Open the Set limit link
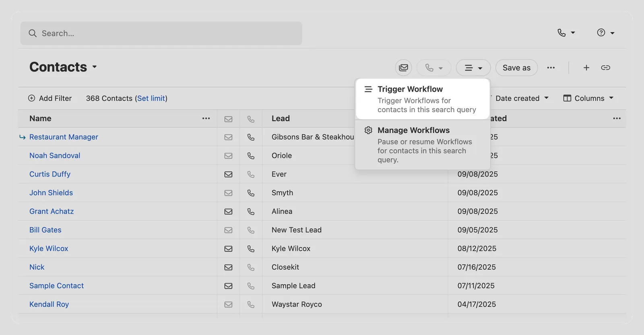 point(151,98)
